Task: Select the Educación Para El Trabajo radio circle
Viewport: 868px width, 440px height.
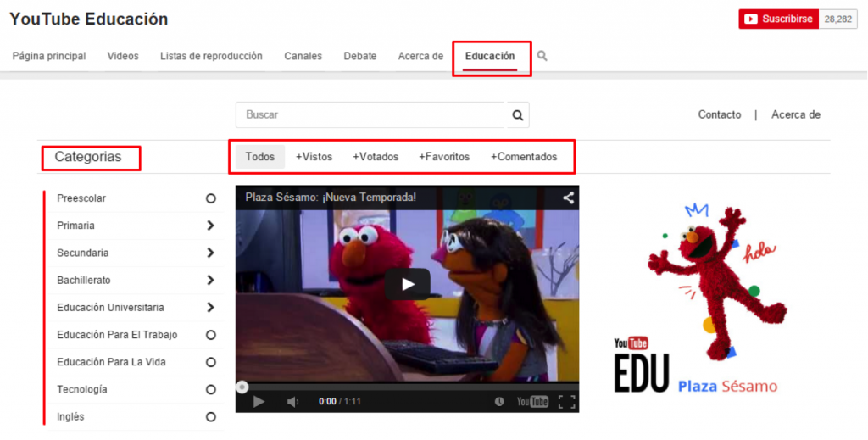Action: coord(211,336)
